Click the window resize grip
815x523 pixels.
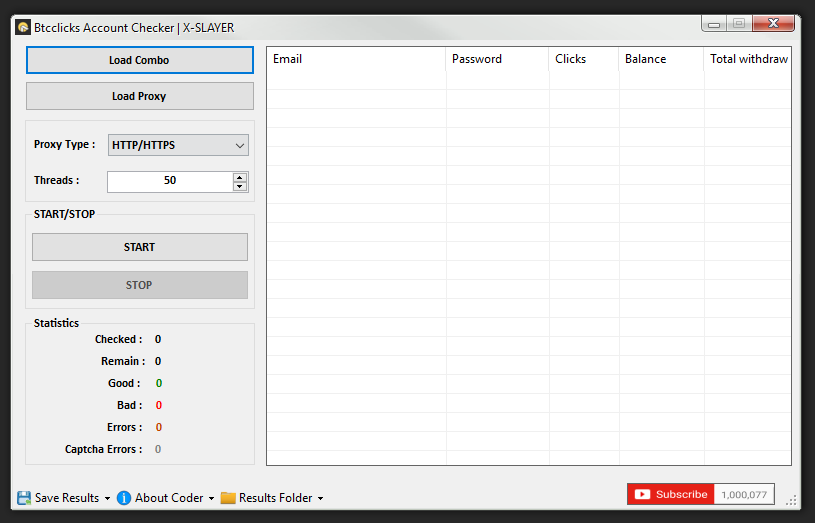[791, 500]
